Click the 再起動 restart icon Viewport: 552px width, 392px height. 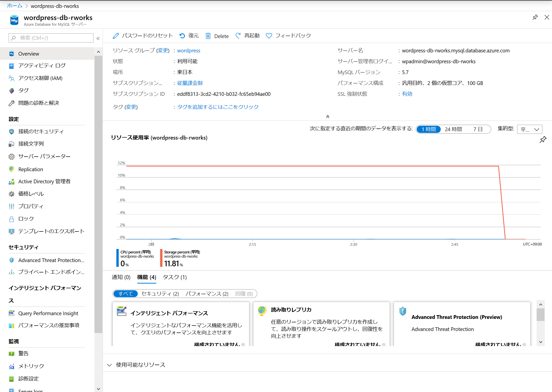[x=238, y=36]
